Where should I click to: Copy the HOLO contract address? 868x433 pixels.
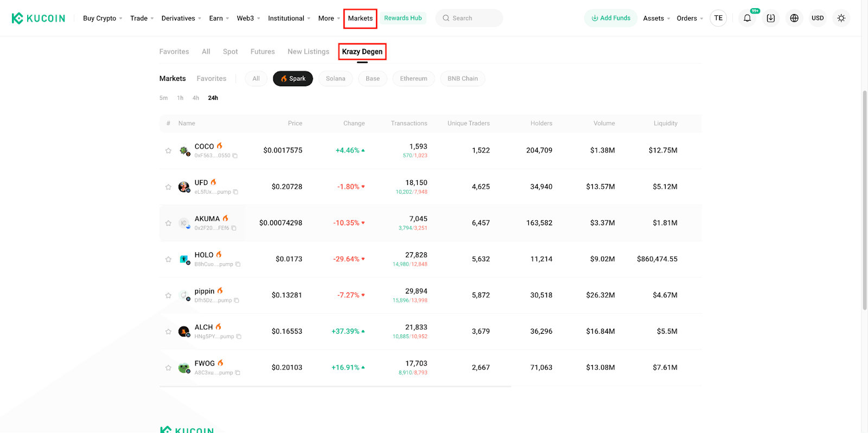(x=238, y=265)
